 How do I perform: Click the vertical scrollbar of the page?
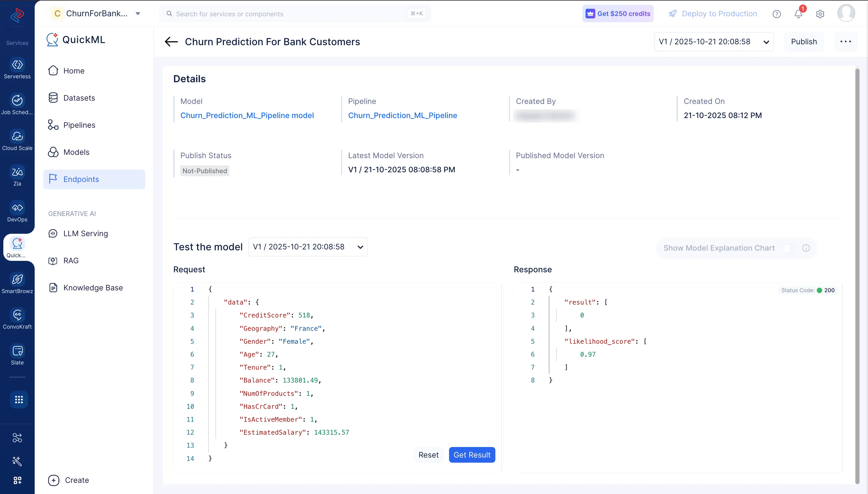(x=857, y=271)
